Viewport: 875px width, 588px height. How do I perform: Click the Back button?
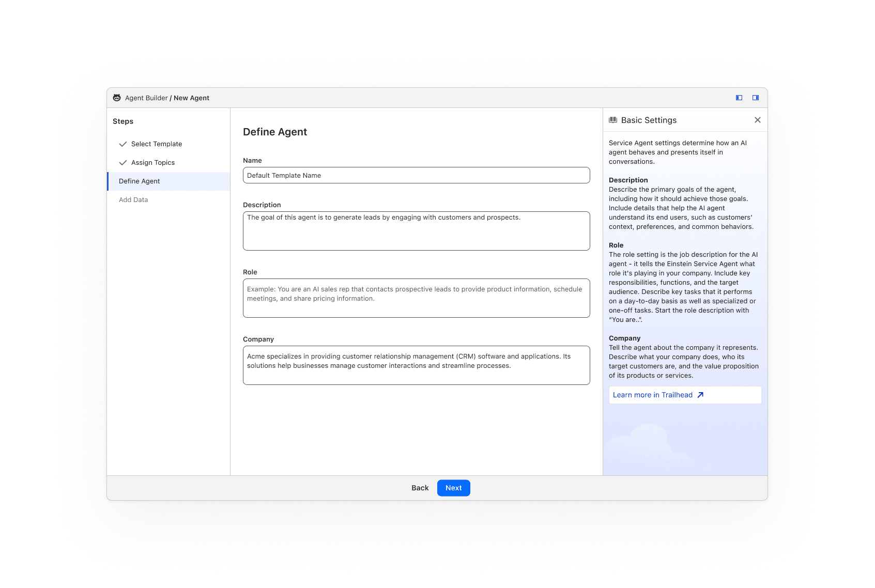[x=420, y=488]
